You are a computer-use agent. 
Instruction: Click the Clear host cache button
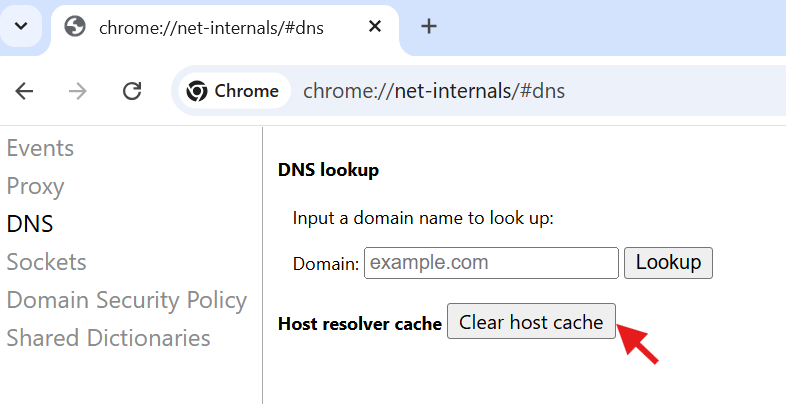531,322
